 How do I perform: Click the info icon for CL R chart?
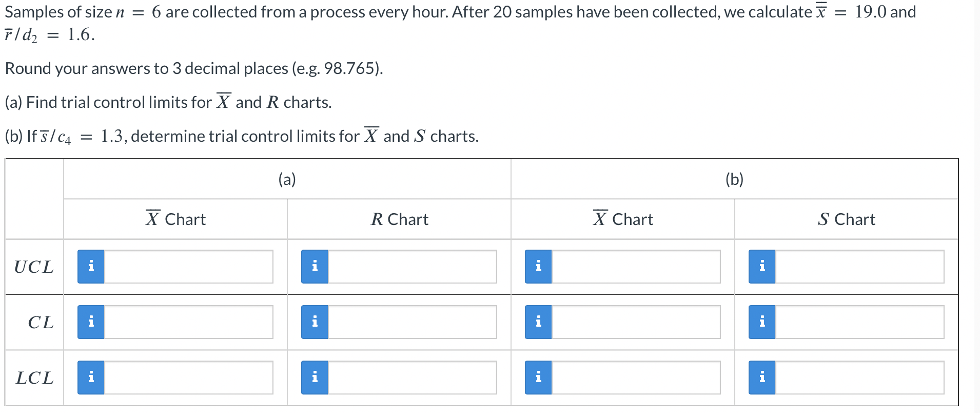315,322
